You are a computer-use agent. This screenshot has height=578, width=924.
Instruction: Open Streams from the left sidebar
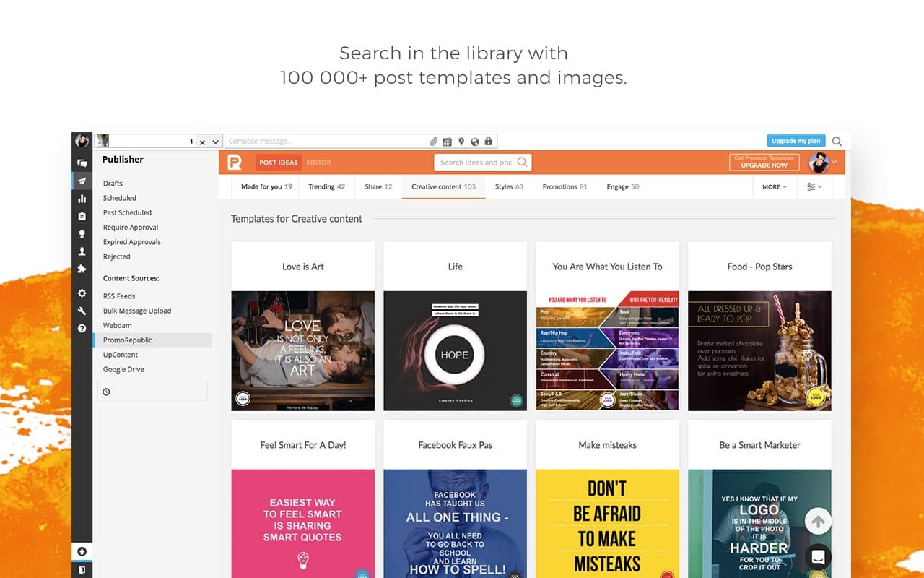coord(82,163)
